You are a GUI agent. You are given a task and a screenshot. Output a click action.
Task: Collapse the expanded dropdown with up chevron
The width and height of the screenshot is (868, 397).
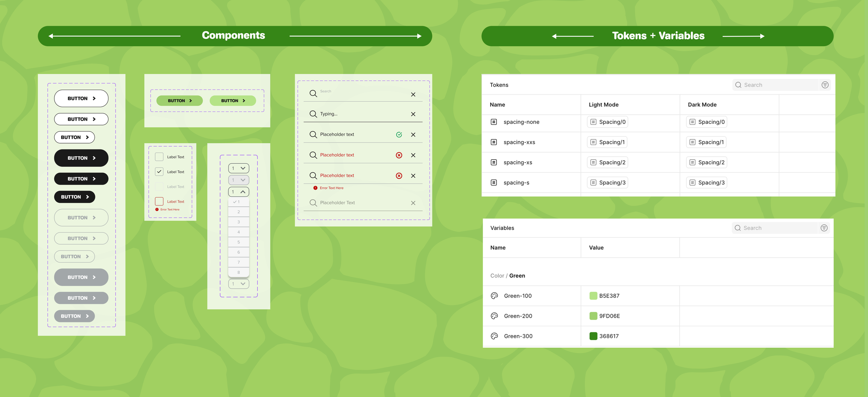click(x=239, y=192)
